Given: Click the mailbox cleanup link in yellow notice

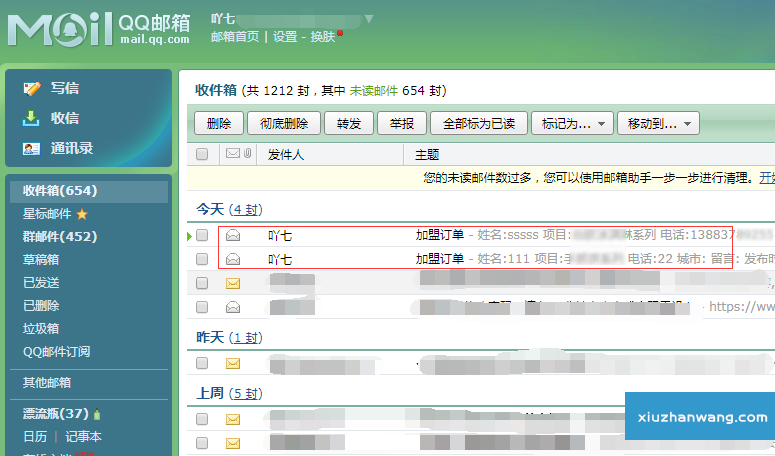Looking at the screenshot, I should point(767,178).
